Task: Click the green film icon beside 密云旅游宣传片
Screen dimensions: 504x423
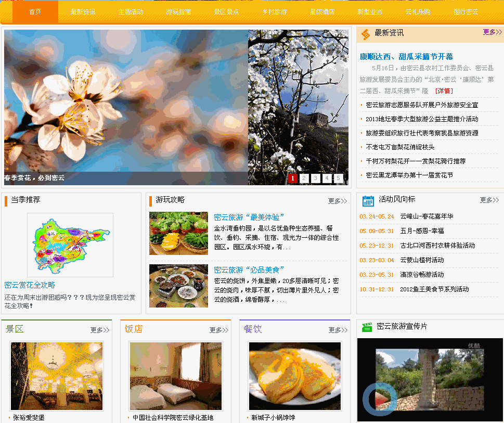Action: (x=367, y=327)
